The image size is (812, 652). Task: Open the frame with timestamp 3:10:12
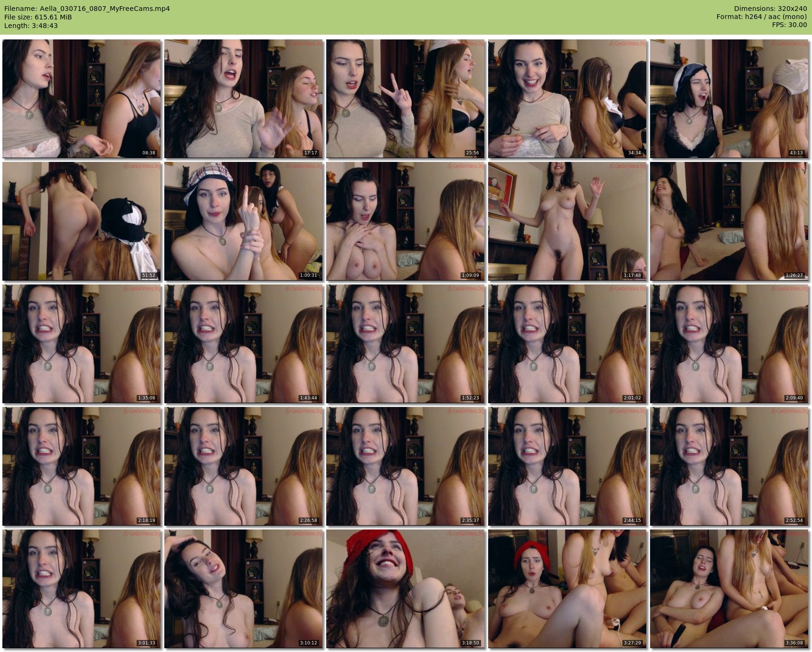click(244, 589)
